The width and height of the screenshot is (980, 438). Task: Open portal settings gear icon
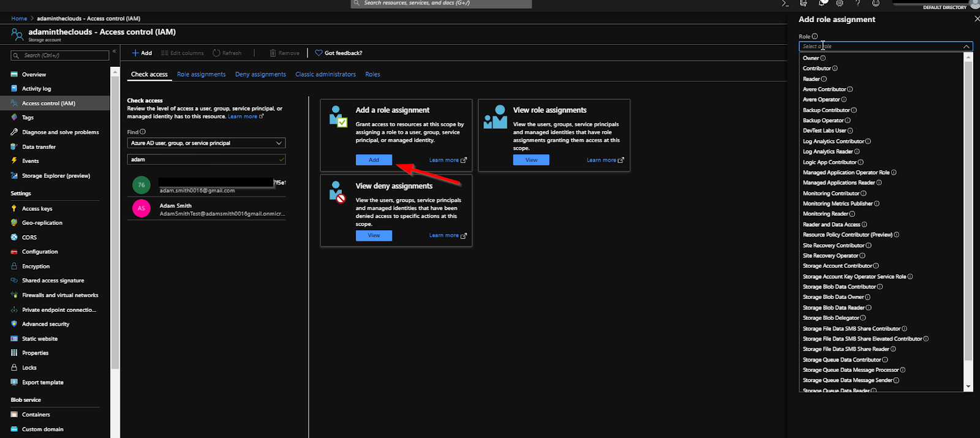840,4
